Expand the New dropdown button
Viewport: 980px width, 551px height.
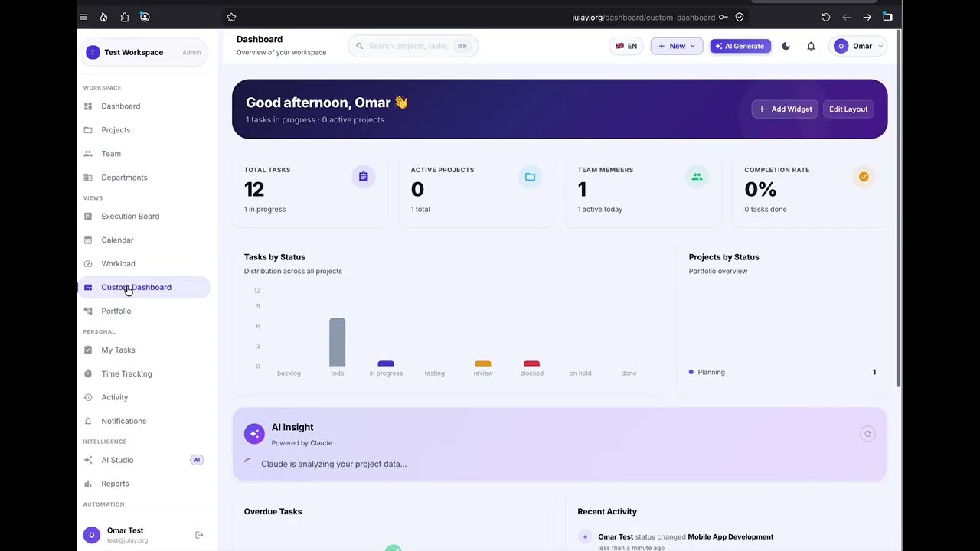click(x=677, y=46)
